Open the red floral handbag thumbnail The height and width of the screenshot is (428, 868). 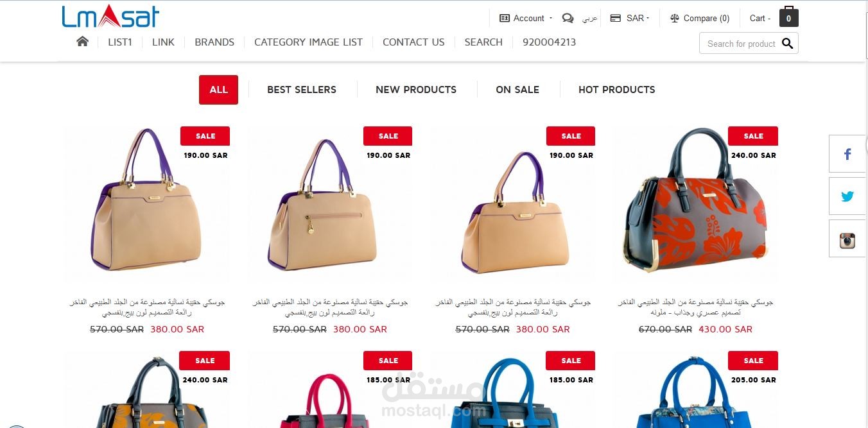click(x=696, y=203)
